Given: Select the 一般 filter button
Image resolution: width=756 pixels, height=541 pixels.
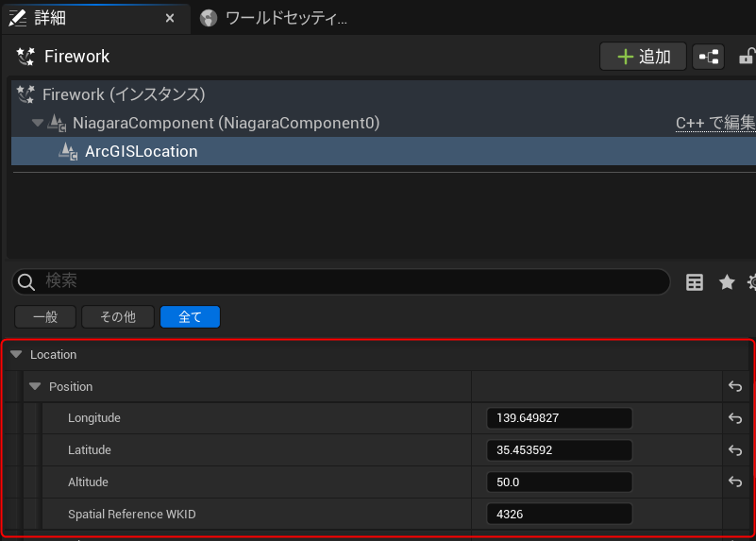Looking at the screenshot, I should pyautogui.click(x=45, y=317).
